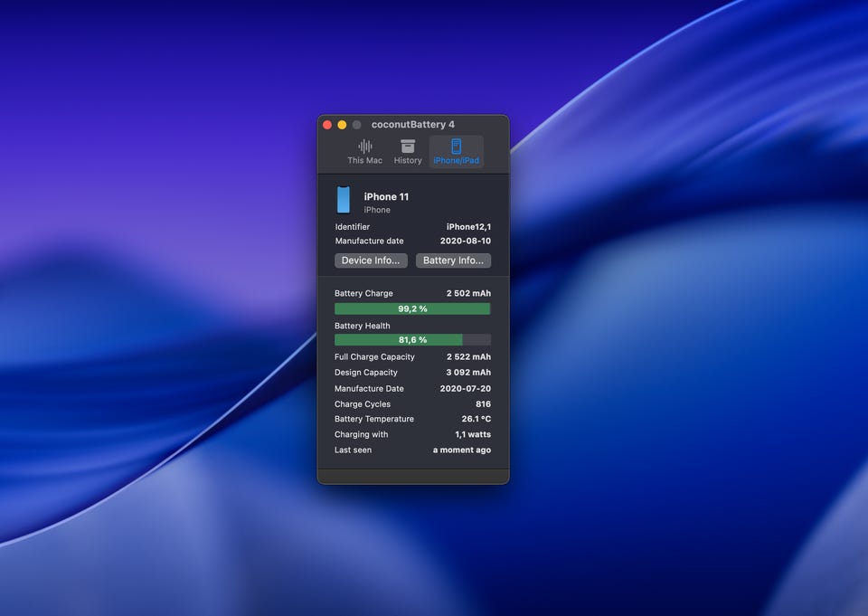
Task: Click Full Charge Capacity value 2 522 mAh
Action: 469,356
